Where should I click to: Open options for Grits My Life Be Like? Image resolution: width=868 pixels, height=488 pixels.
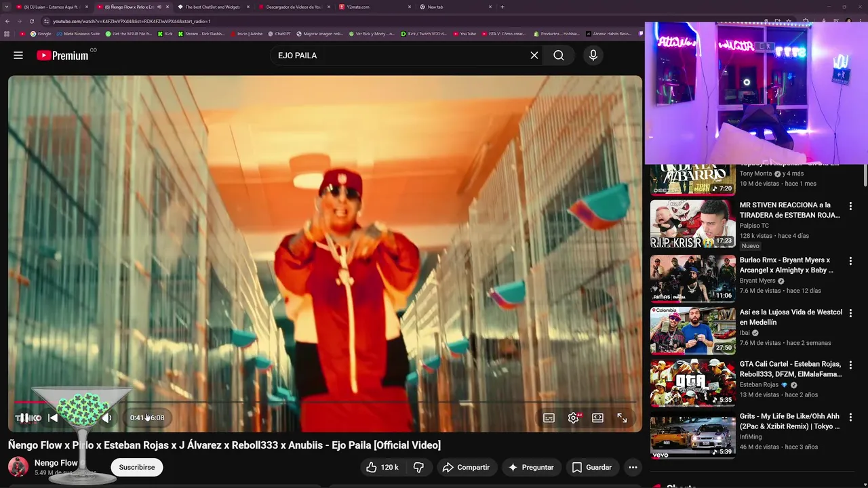[850, 417]
